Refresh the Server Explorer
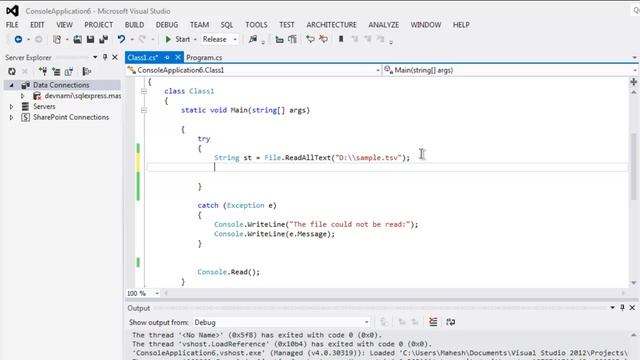Image resolution: width=640 pixels, height=360 pixels. (12, 71)
